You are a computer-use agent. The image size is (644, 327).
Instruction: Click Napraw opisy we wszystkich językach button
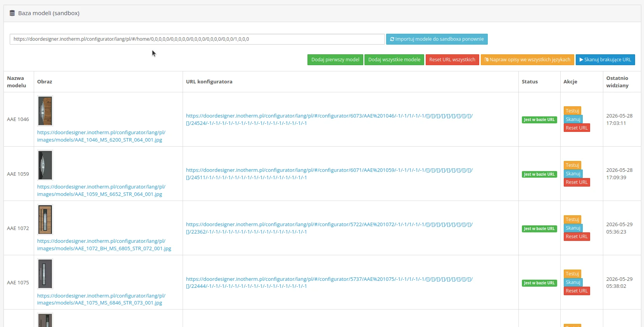click(528, 60)
